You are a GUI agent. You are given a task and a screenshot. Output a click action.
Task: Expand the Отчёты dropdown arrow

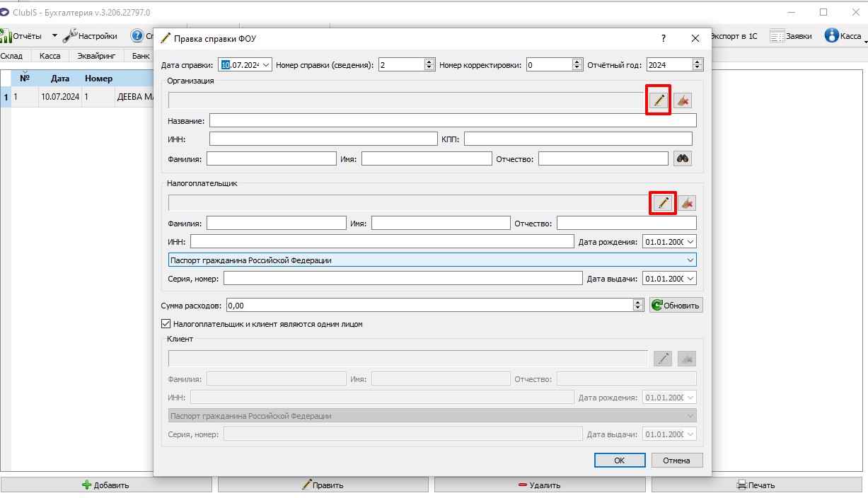(x=54, y=36)
